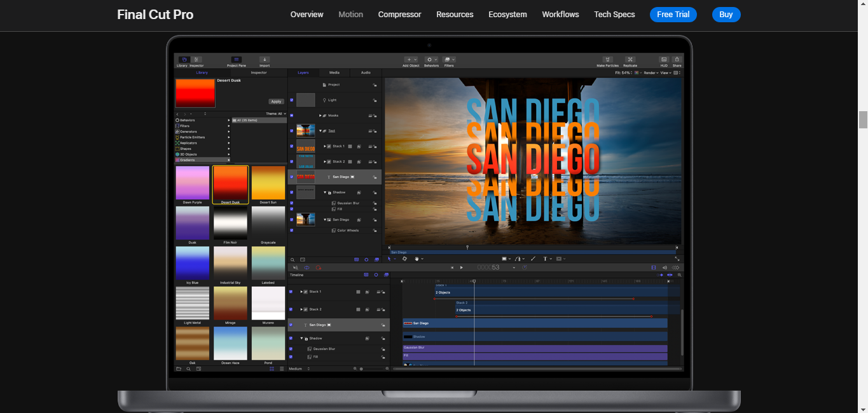Disable Gaussian Blur checkbox in Layers list
This screenshot has width=868, height=413.
point(292,203)
